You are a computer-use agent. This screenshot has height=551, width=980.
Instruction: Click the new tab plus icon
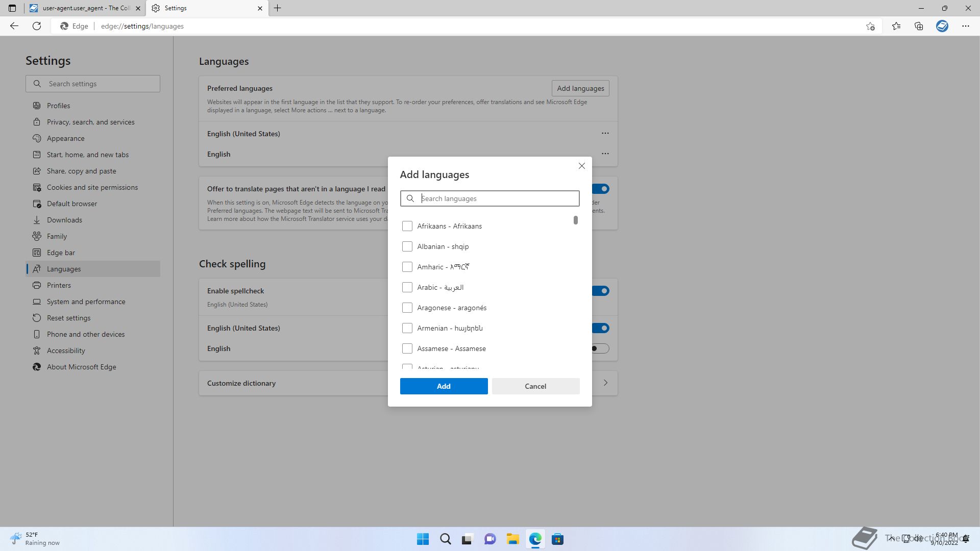pyautogui.click(x=278, y=8)
